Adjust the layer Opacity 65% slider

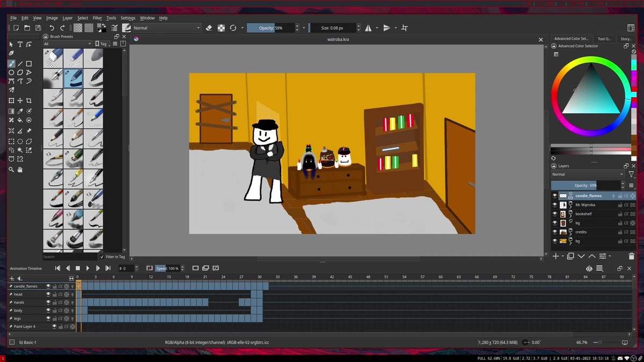tap(586, 185)
